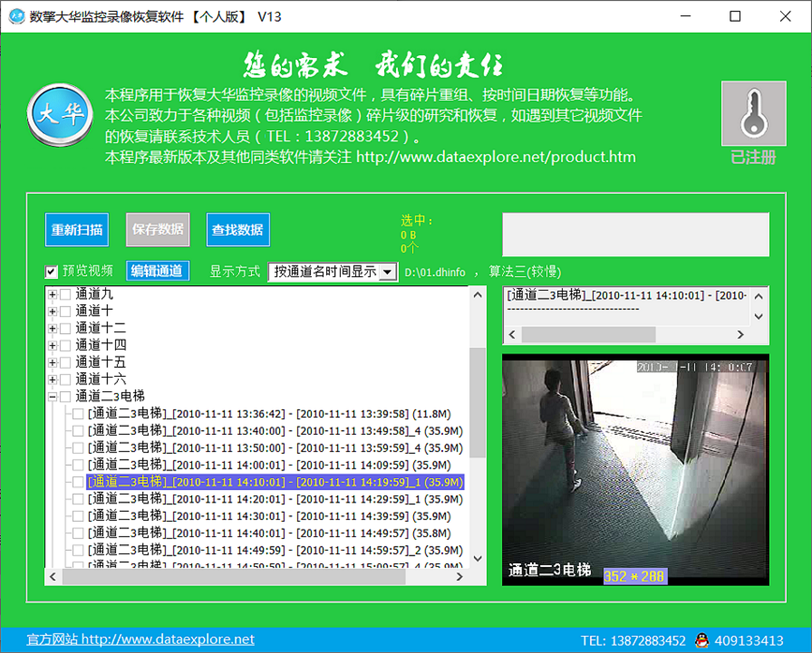Expand the 通道十四 tree node

[x=53, y=346]
